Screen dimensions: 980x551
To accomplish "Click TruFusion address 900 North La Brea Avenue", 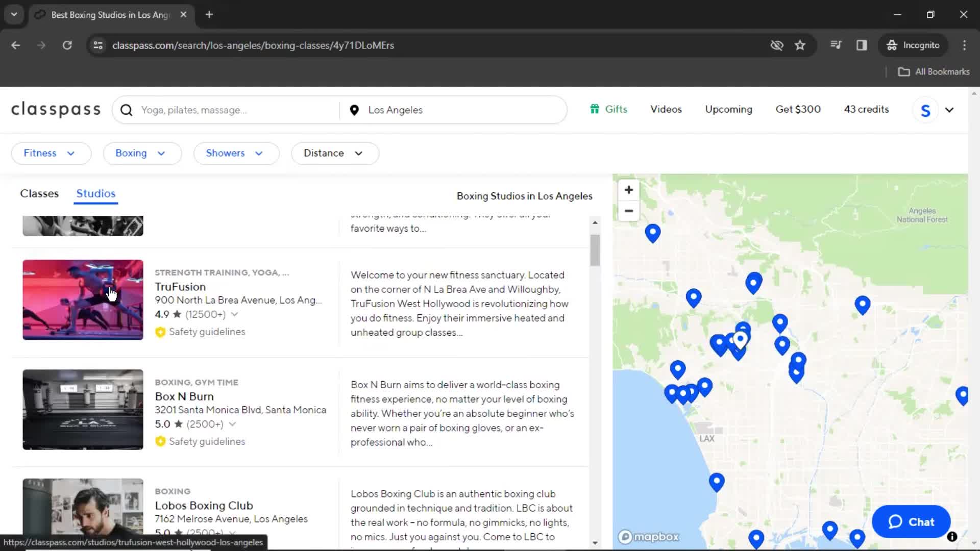I will coord(238,300).
